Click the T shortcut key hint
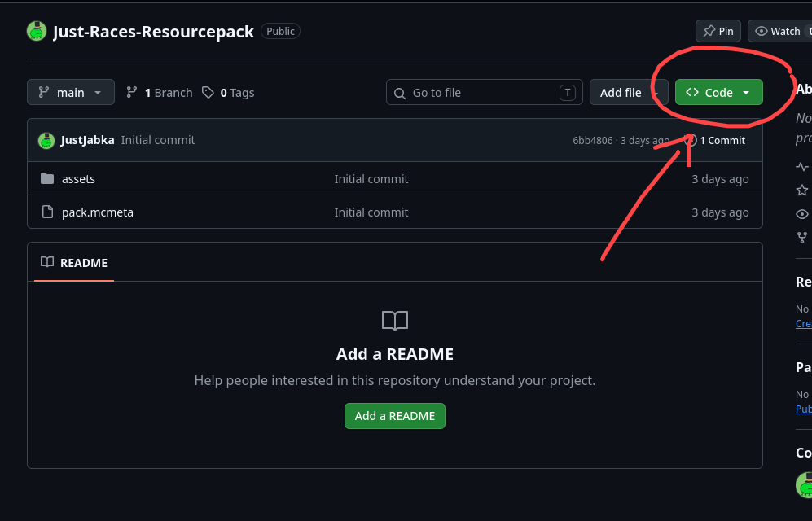This screenshot has width=812, height=521. pos(567,93)
